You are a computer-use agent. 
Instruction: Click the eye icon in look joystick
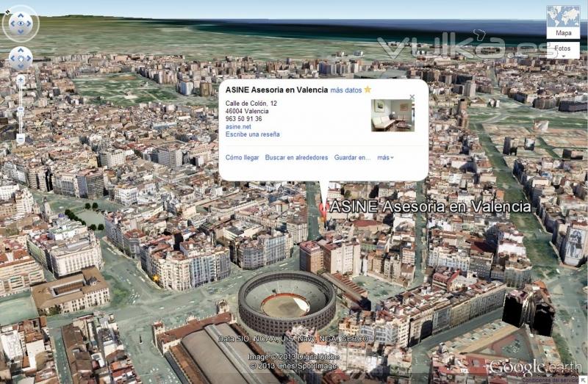point(21,23)
